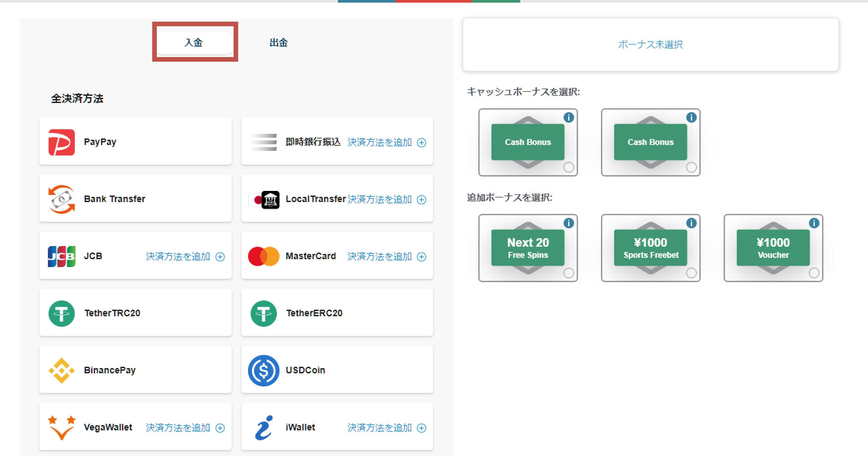
Task: Click the info icon on ¥1000 Voucher
Action: pos(815,223)
